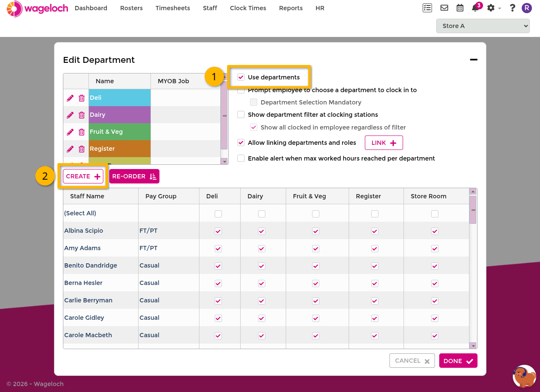
Task: Uncheck Amy Adams' Store Room checkbox
Action: coord(435,248)
